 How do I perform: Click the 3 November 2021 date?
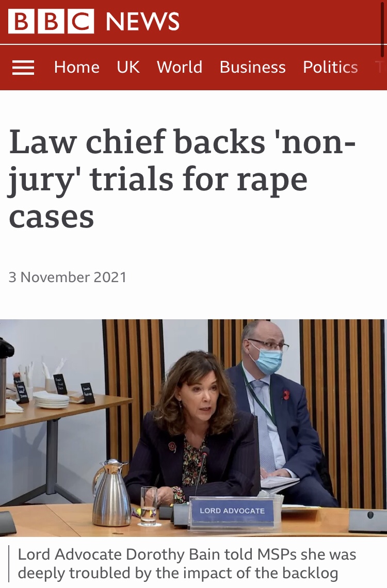tap(68, 277)
